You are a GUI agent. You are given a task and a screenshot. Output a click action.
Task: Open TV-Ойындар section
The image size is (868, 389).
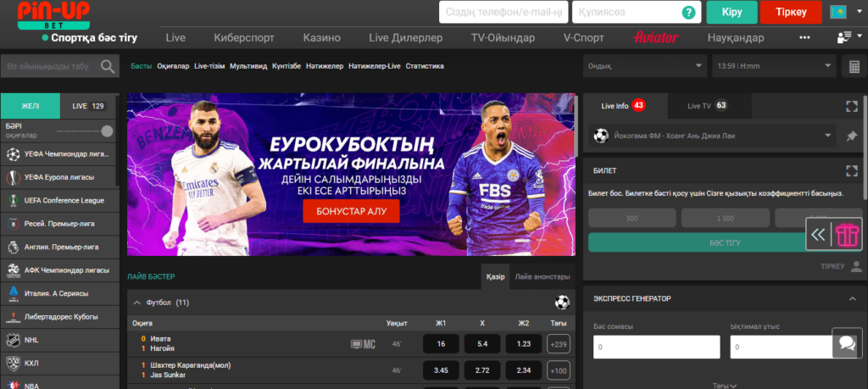click(503, 37)
